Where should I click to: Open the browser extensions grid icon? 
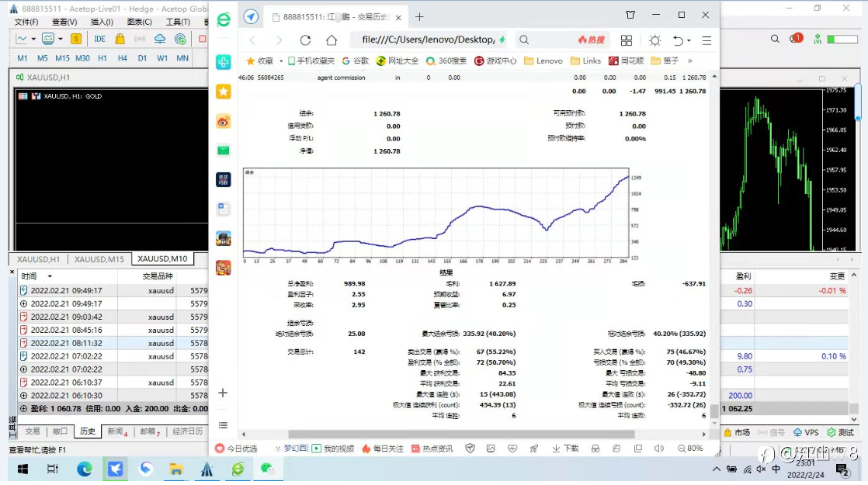(x=626, y=40)
